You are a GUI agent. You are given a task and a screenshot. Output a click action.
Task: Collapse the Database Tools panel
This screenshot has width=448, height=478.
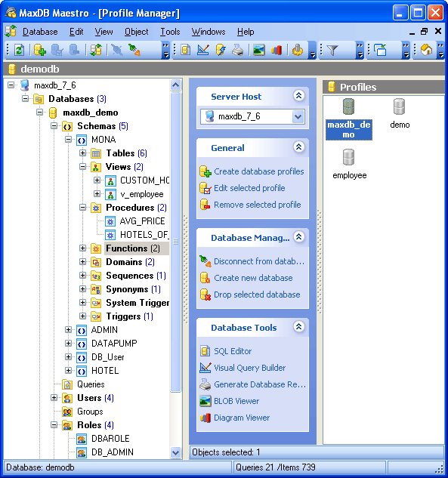[x=299, y=327]
